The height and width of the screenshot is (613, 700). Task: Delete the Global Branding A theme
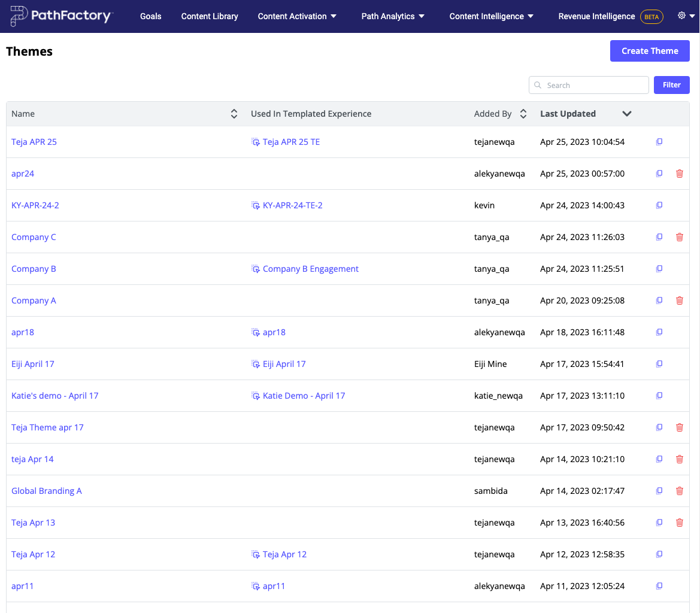679,491
